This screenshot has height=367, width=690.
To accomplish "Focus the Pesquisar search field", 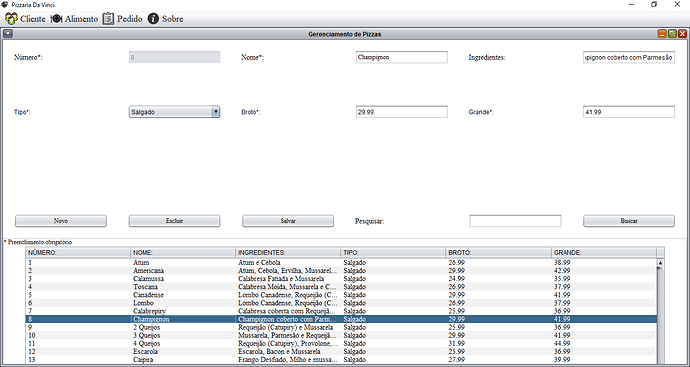I will (x=515, y=221).
